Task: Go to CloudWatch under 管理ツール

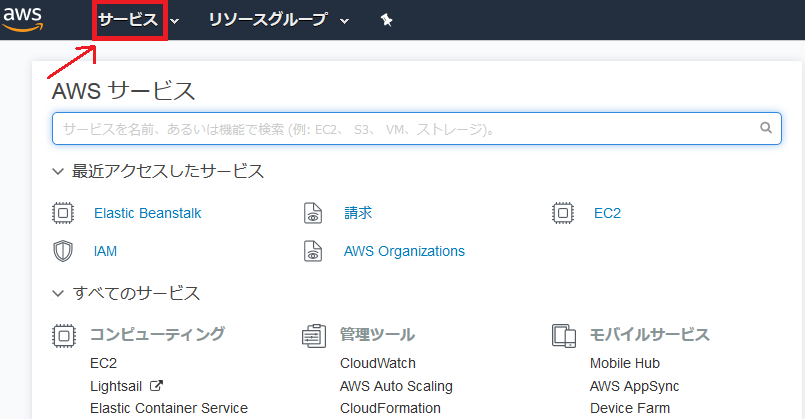Action: coord(378,363)
